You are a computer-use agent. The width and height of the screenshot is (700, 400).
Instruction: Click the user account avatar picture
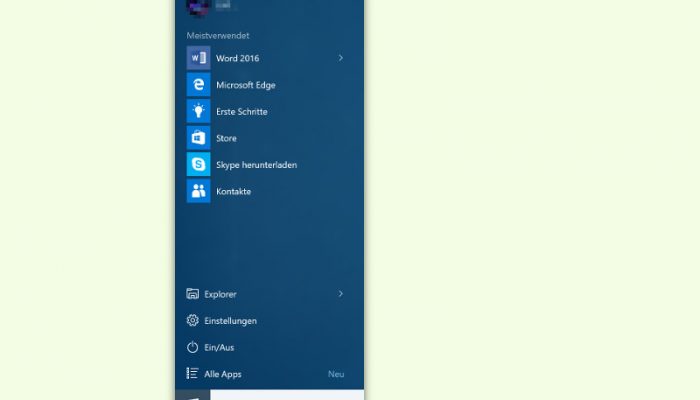tap(198, 6)
